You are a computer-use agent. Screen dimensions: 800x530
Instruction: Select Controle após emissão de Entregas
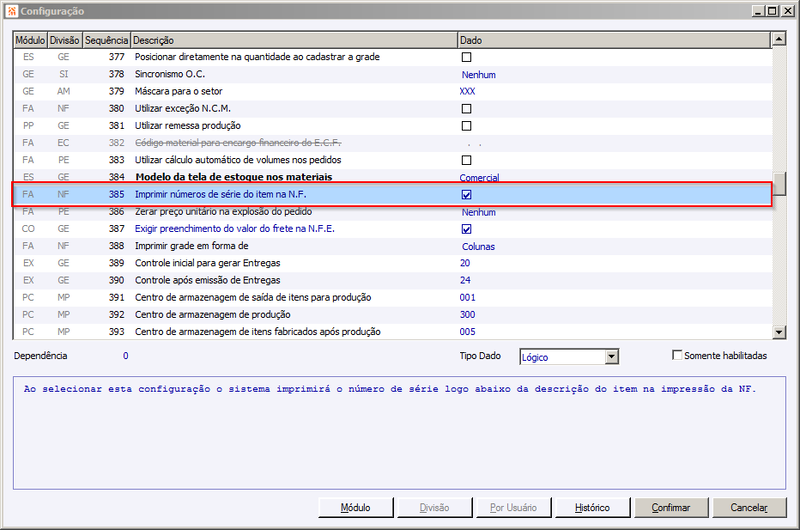coord(392,280)
